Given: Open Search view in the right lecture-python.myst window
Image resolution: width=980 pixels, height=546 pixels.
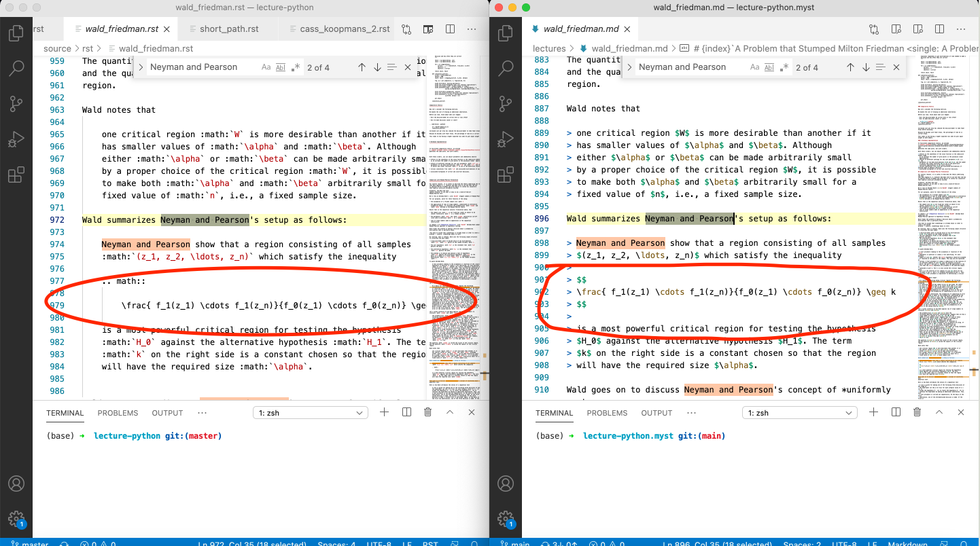Looking at the screenshot, I should [x=506, y=69].
